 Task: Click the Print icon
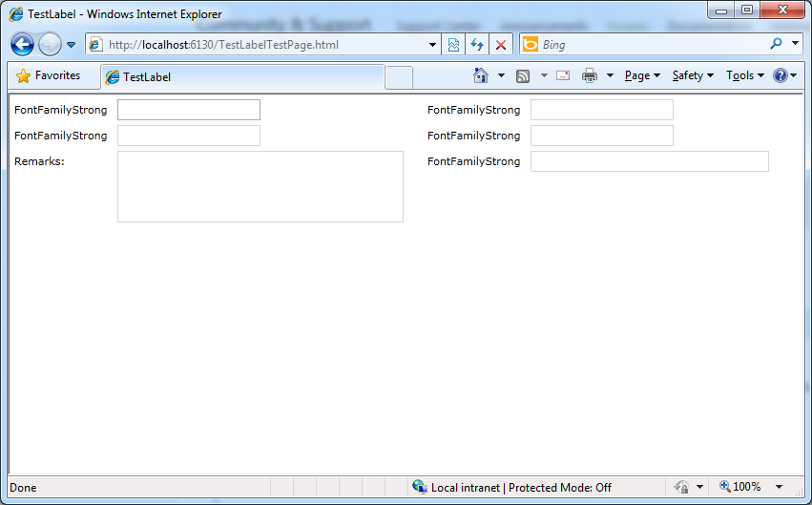pyautogui.click(x=590, y=75)
